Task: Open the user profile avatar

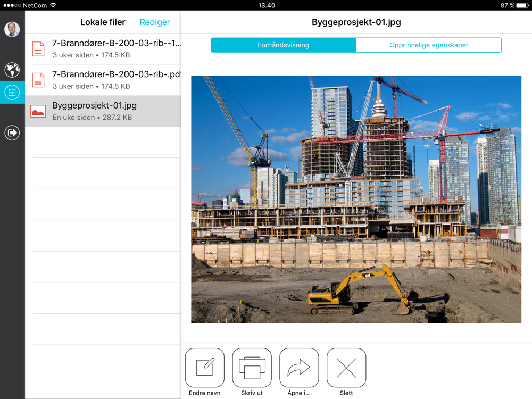Action: (12, 29)
